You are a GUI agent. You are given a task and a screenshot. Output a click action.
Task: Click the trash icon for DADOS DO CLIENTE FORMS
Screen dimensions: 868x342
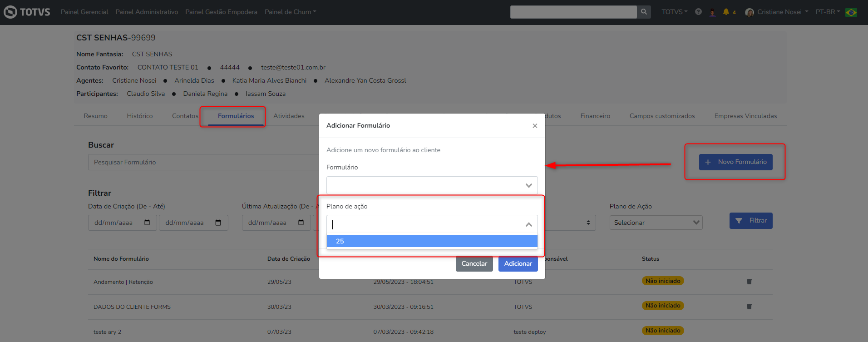749,307
